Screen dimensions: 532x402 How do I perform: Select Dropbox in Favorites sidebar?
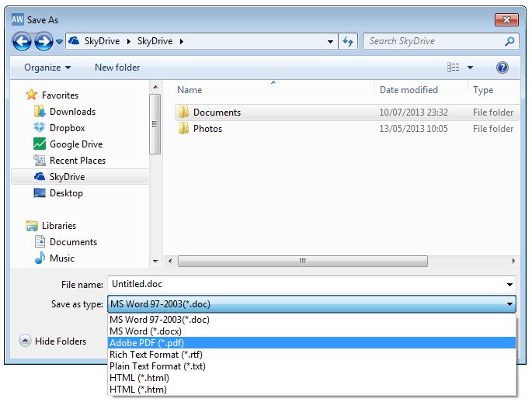click(x=67, y=128)
